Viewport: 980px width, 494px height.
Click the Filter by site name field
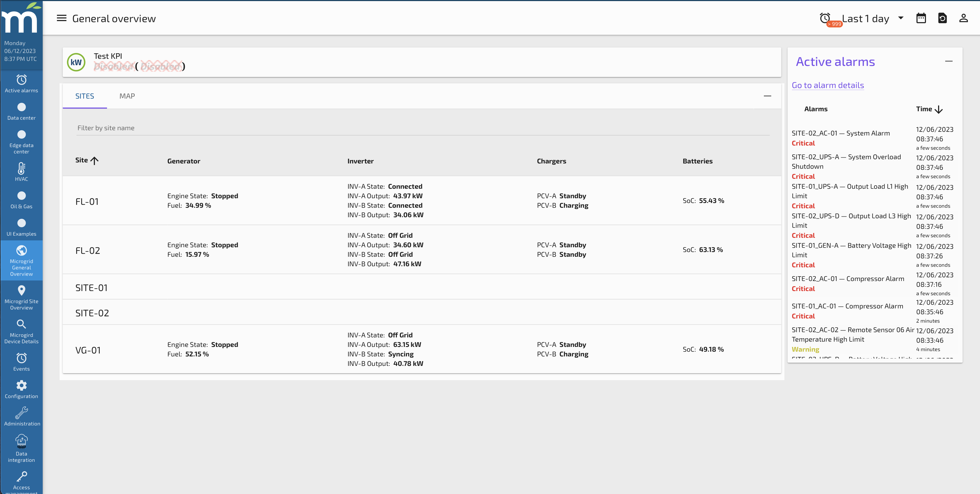(x=423, y=128)
